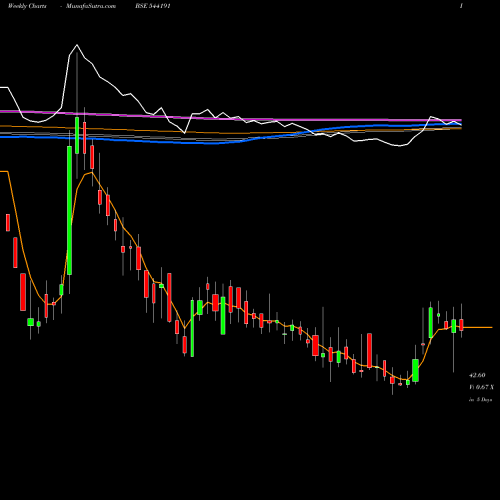Click the "BSE 544191" symbol label
The height and width of the screenshot is (500, 500).
[x=153, y=6]
